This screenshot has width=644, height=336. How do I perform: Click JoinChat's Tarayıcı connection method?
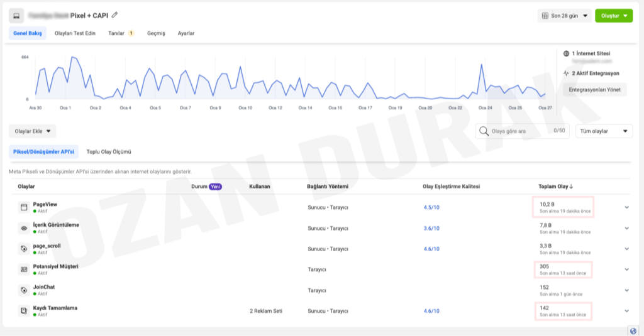coord(317,290)
